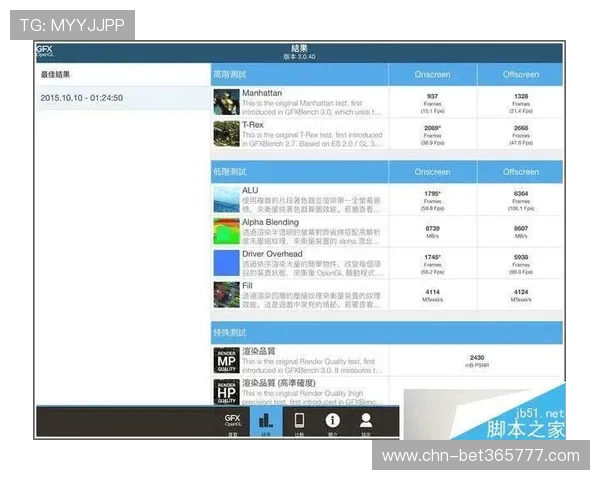Select the bar chart results tab

(x=266, y=422)
